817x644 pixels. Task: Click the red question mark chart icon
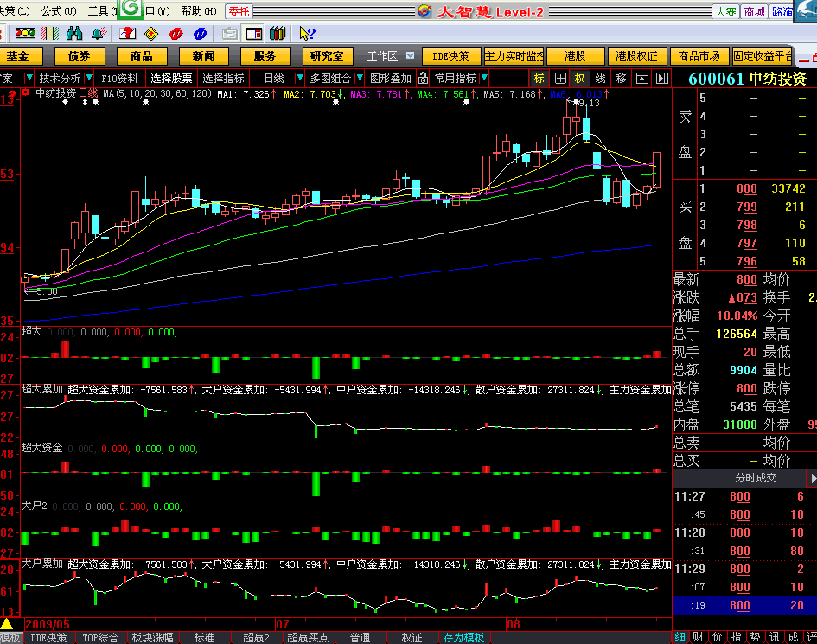pos(127,34)
